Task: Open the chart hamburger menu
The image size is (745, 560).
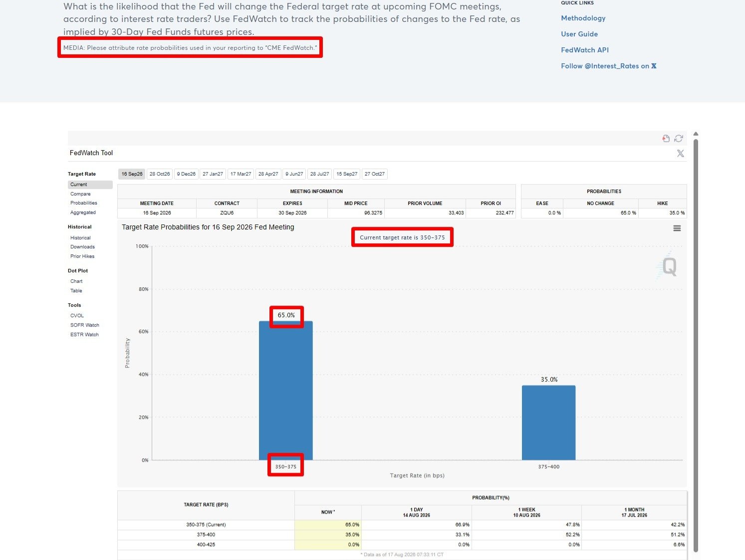Action: tap(677, 228)
